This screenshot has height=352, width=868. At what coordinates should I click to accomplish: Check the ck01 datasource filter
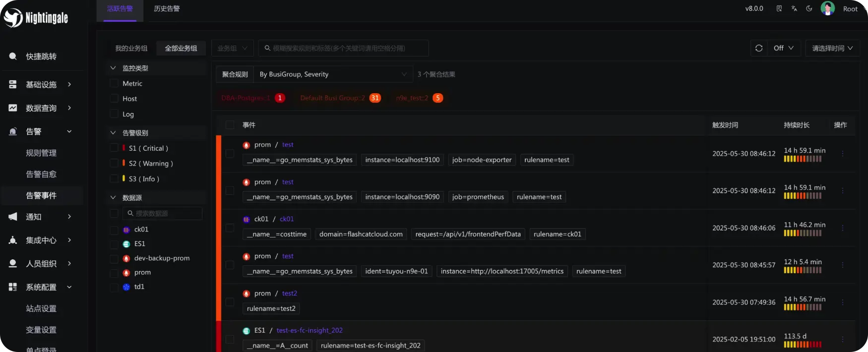(x=114, y=230)
